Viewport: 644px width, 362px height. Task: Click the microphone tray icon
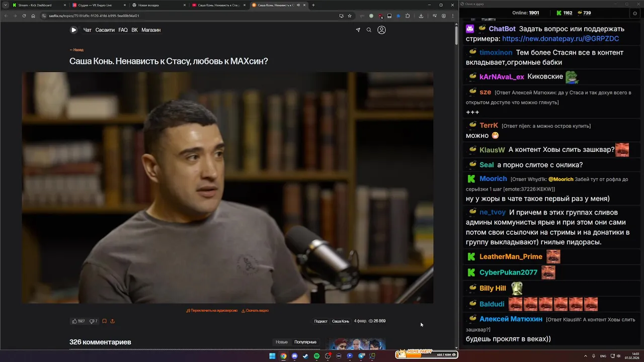(x=594, y=356)
